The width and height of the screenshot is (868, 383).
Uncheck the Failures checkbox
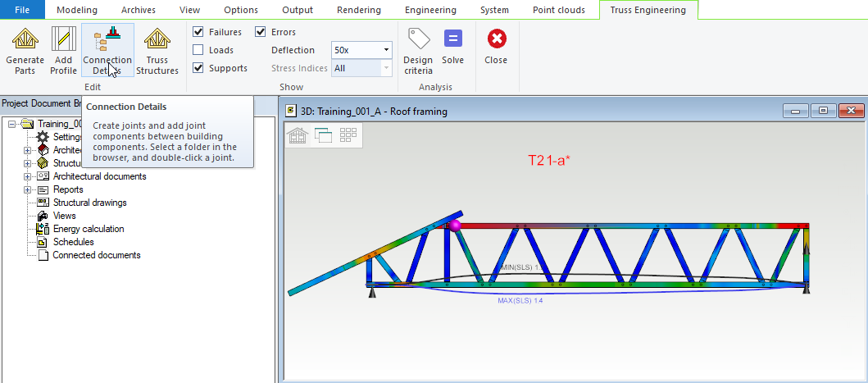pos(198,32)
